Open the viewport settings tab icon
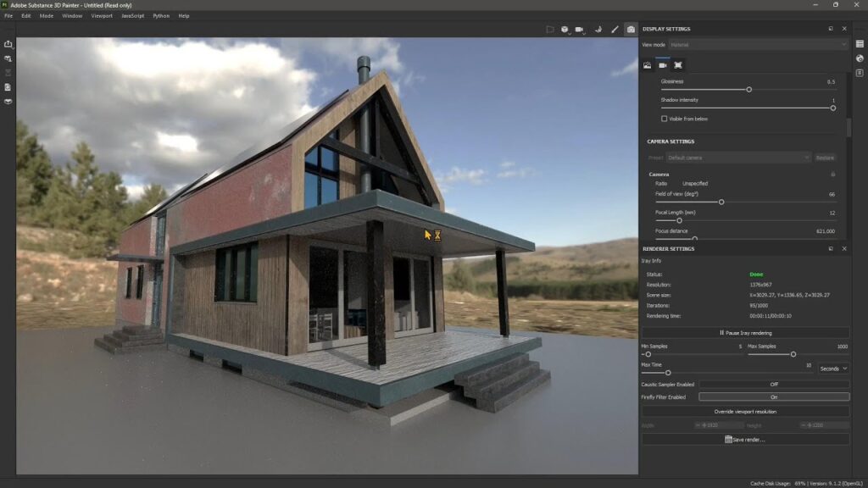Screen dimensions: 868x488 coord(678,65)
